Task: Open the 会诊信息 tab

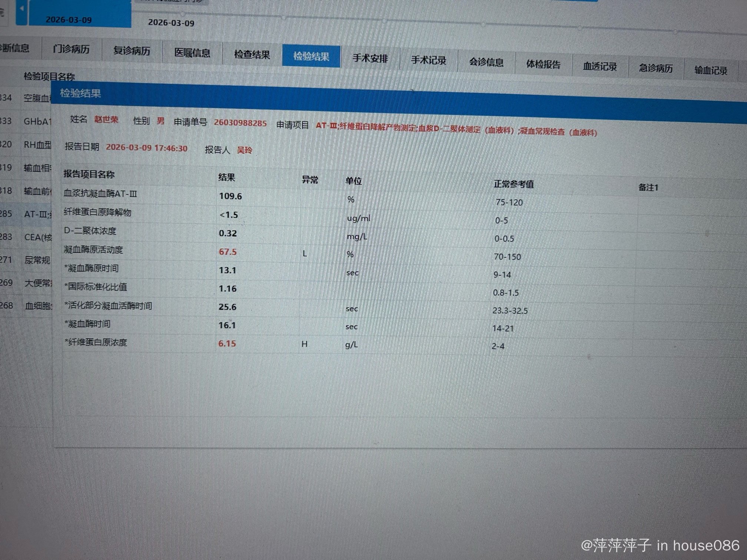Action: click(486, 62)
